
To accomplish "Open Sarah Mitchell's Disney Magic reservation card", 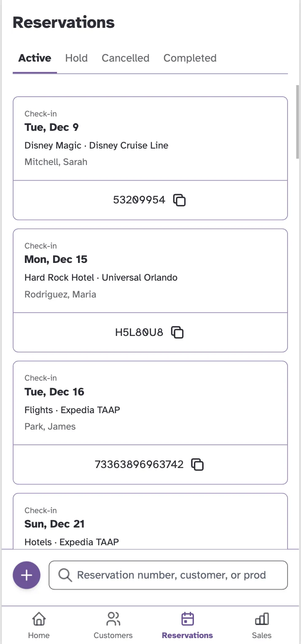I will coord(150,139).
